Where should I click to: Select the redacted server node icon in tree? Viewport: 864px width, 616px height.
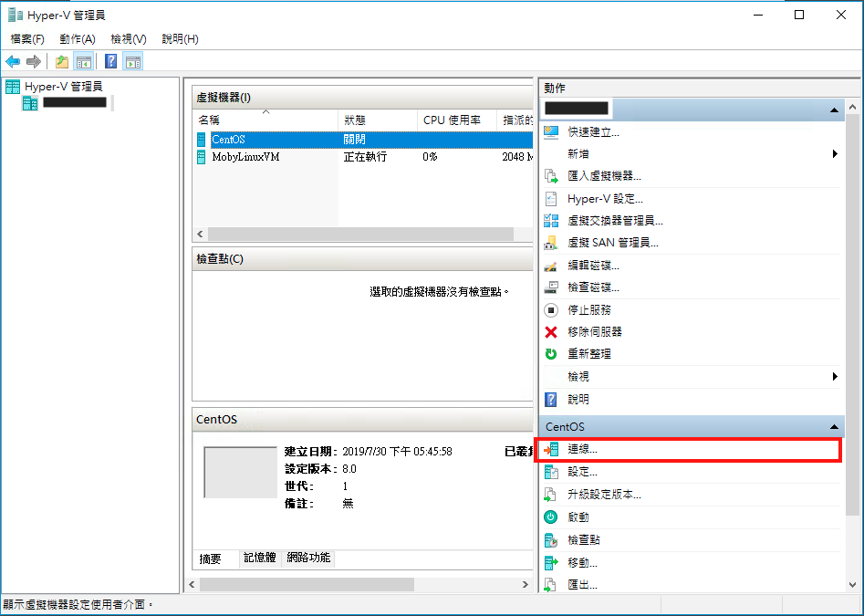[30, 103]
